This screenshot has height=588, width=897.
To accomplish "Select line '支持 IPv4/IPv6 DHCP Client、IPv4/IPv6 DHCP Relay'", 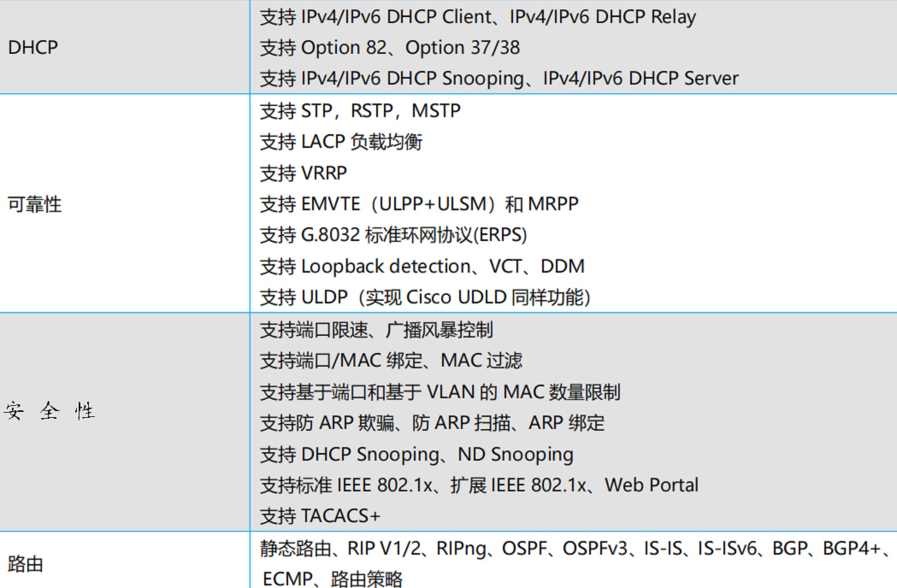I will [478, 17].
